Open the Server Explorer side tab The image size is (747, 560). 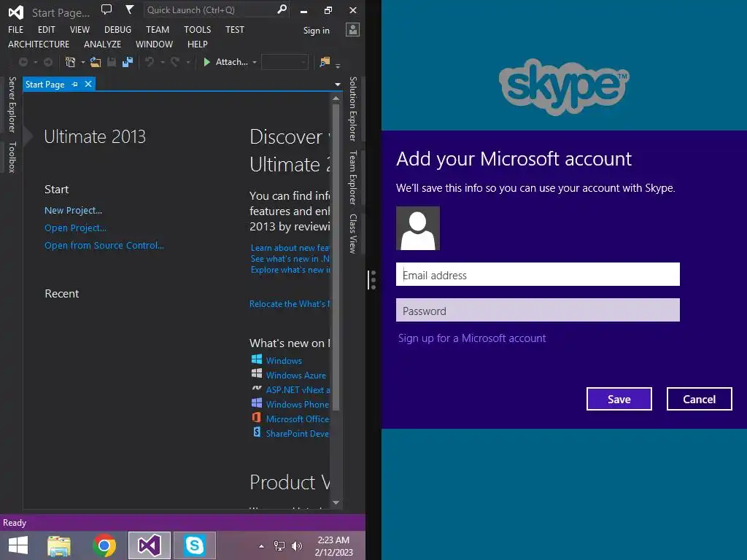point(12,104)
